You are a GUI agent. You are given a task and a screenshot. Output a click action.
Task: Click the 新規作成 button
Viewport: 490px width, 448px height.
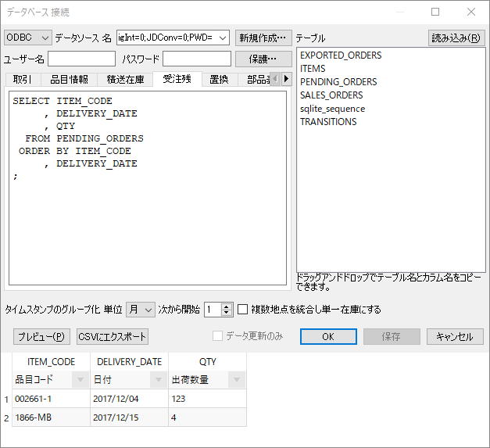263,38
